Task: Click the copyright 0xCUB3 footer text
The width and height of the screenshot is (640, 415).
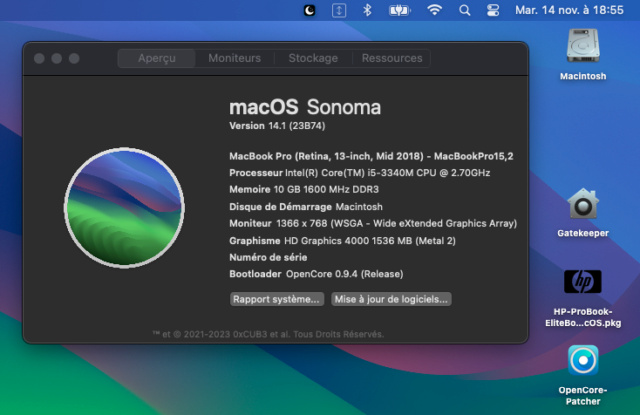Action: click(268, 334)
